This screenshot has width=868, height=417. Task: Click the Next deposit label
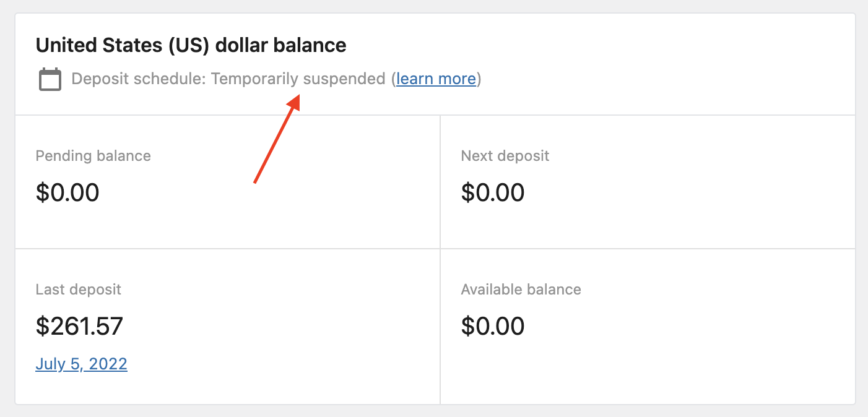coord(505,156)
